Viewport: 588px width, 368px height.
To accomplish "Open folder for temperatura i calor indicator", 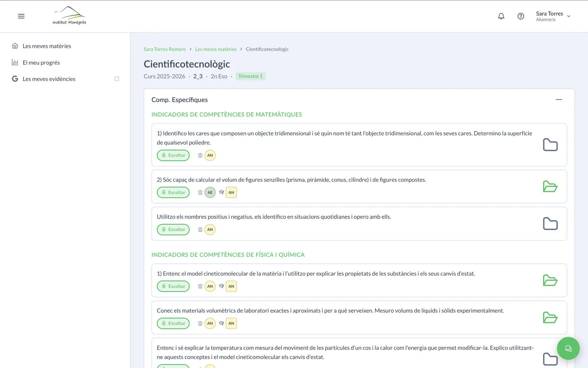I will 550,359.
